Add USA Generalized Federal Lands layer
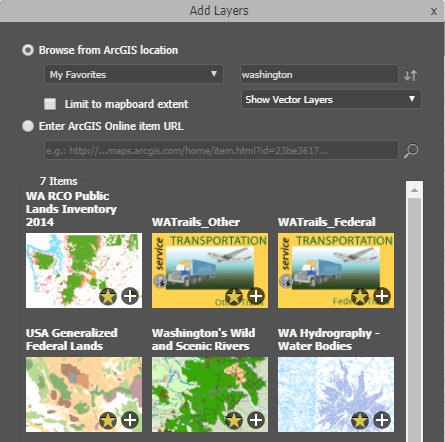 (x=130, y=420)
